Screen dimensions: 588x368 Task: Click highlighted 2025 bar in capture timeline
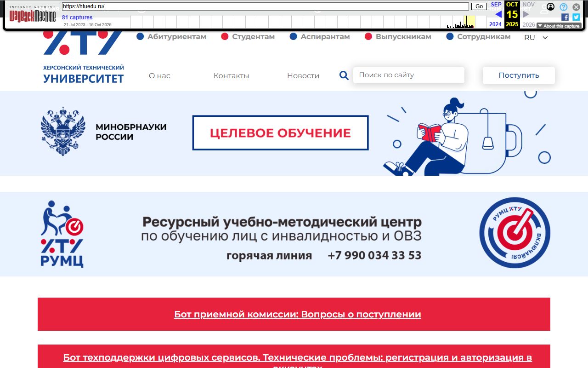coord(469,22)
